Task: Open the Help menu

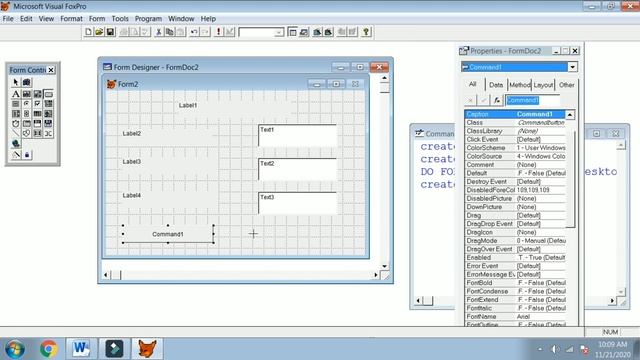Action: click(x=208, y=19)
